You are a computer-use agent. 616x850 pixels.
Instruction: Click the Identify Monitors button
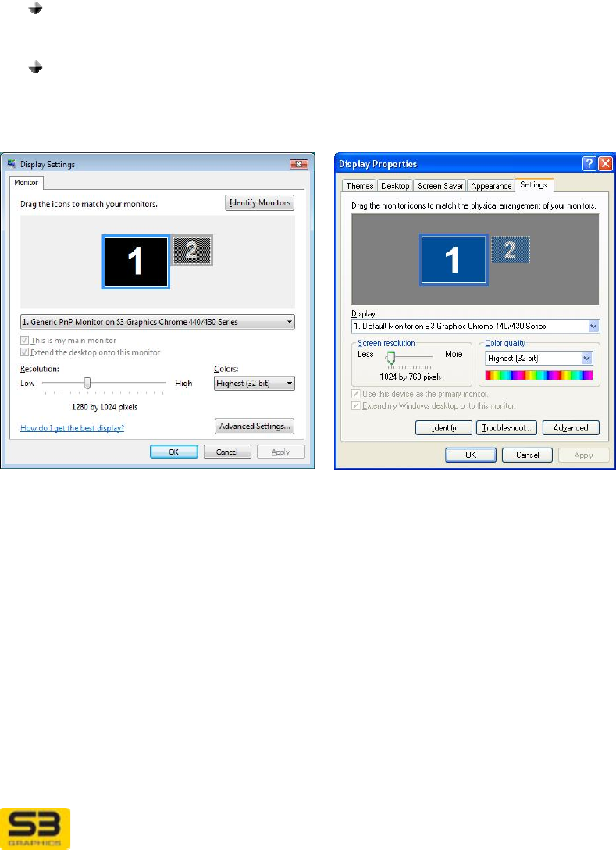pos(259,203)
